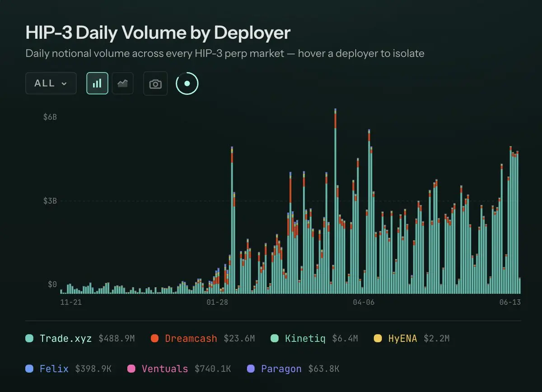The height and width of the screenshot is (392, 542).
Task: Click the last short bar after 06-13
Action: [x=520, y=285]
